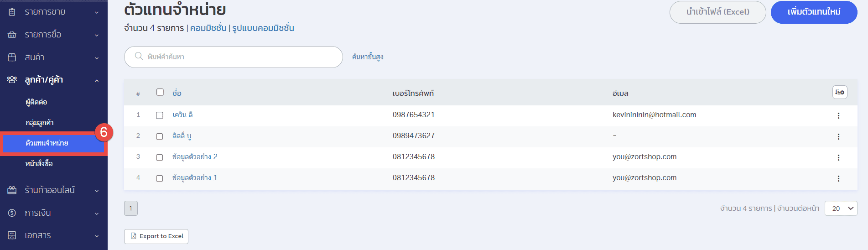Open row actions menu for ข้อมูลตัวอย่าง 1
868x250 pixels.
point(838,179)
